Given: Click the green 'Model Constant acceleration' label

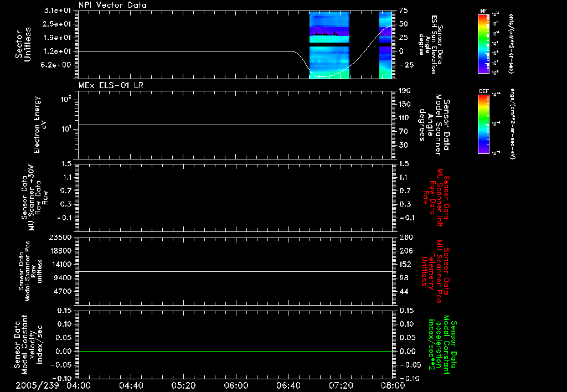Looking at the screenshot, I should coord(442,344).
